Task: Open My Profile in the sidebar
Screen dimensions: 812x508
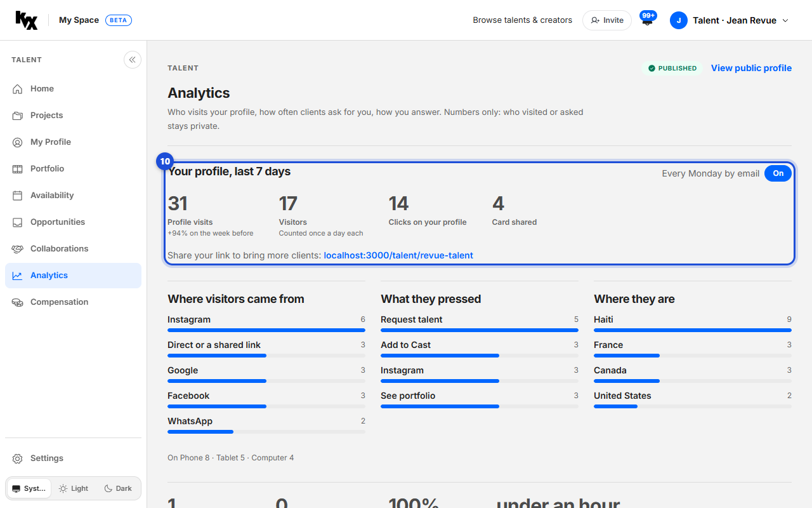Action: (73, 142)
